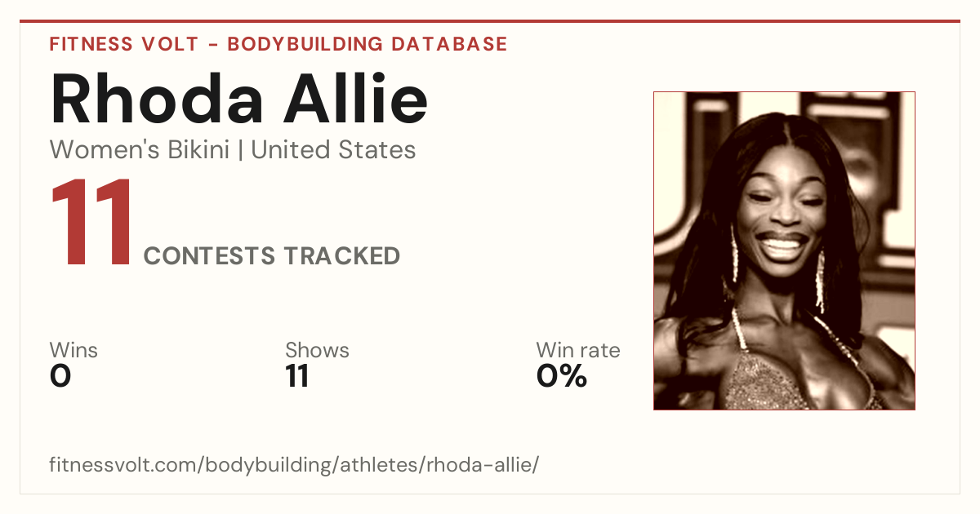The width and height of the screenshot is (980, 514).
Task: Click the Win rate stat label
Action: tap(578, 350)
